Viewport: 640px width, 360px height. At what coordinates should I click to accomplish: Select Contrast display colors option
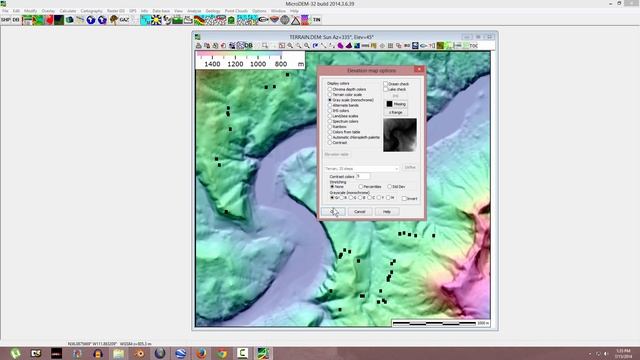click(337, 142)
